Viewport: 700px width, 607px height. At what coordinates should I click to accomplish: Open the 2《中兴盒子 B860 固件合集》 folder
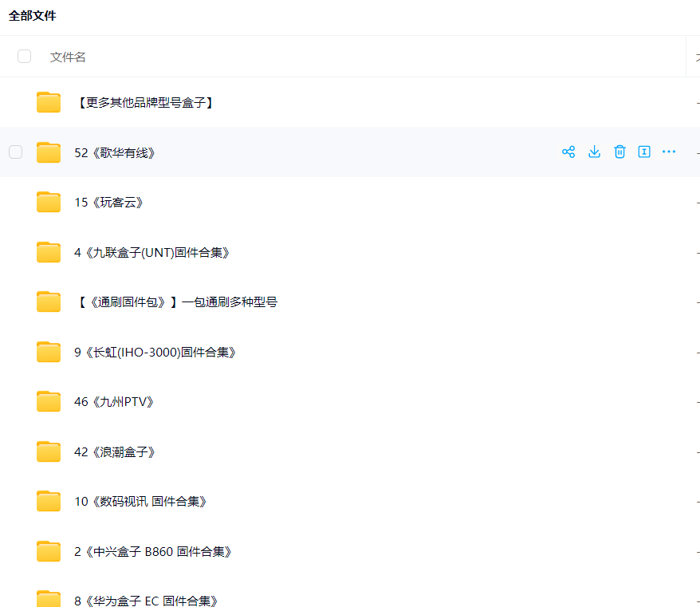click(x=154, y=551)
